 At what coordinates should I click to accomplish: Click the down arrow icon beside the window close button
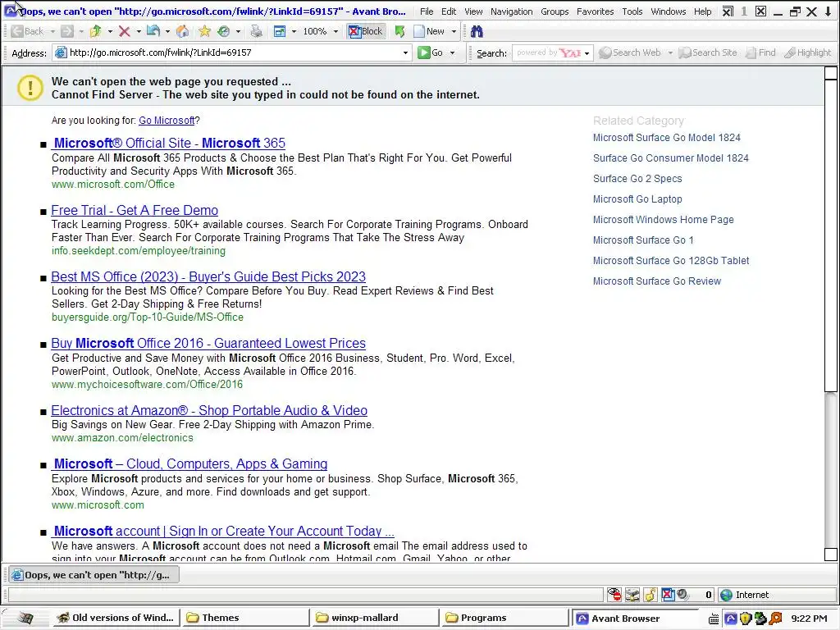(x=829, y=11)
